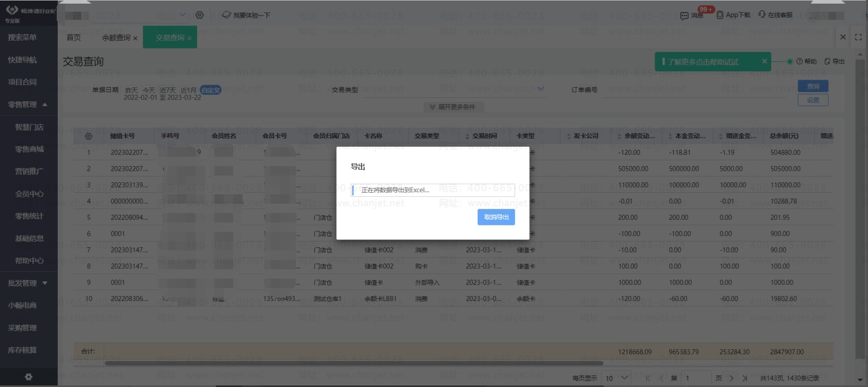Open 会员中心 in the sidebar menu
The image size is (868, 387).
(x=29, y=194)
